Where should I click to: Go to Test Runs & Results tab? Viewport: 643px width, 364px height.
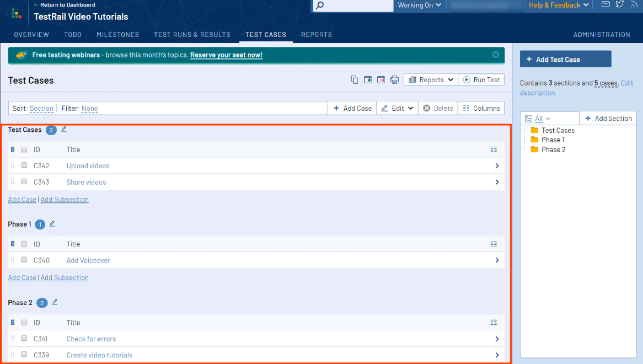192,35
